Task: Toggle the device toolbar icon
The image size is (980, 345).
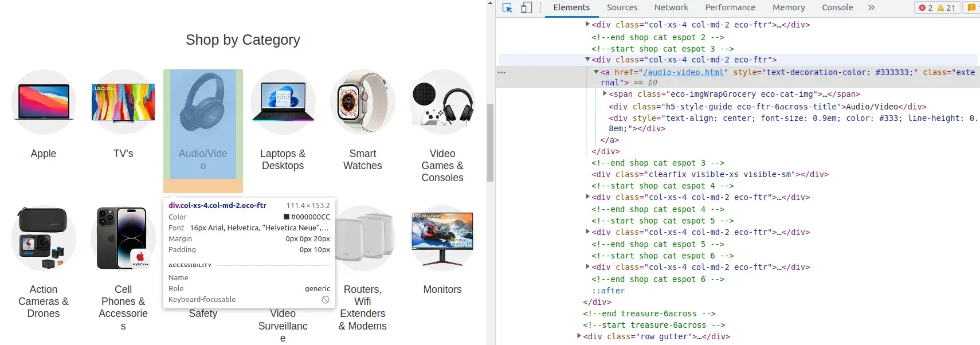Action: click(526, 8)
